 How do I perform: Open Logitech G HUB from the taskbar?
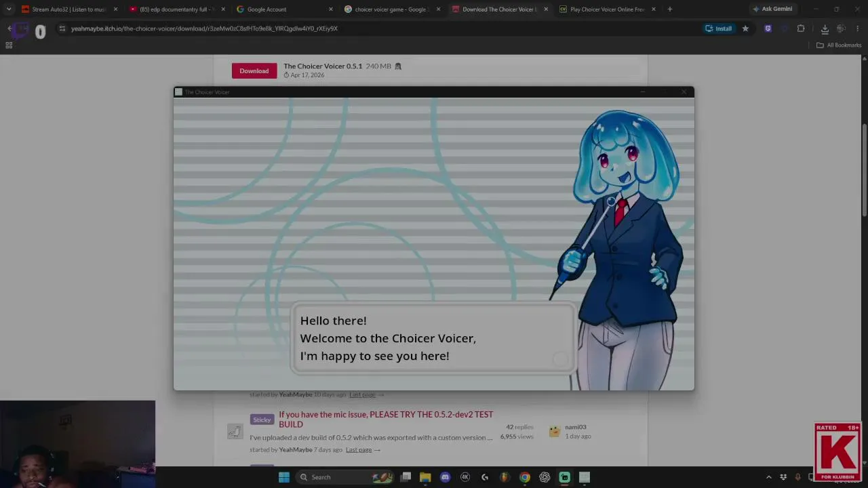pos(485,477)
